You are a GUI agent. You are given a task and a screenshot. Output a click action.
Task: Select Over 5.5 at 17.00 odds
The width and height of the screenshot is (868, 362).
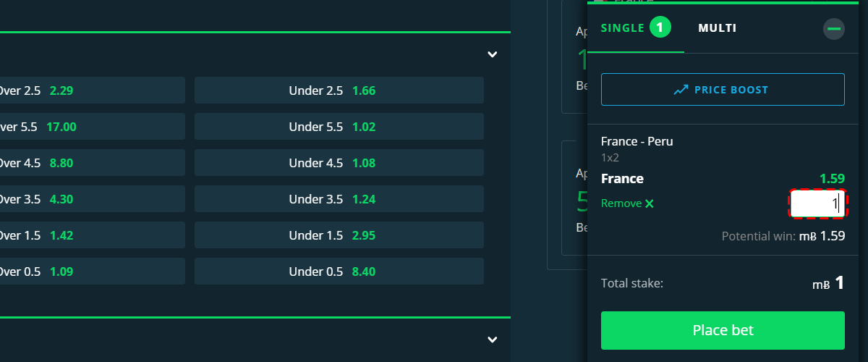pos(93,127)
